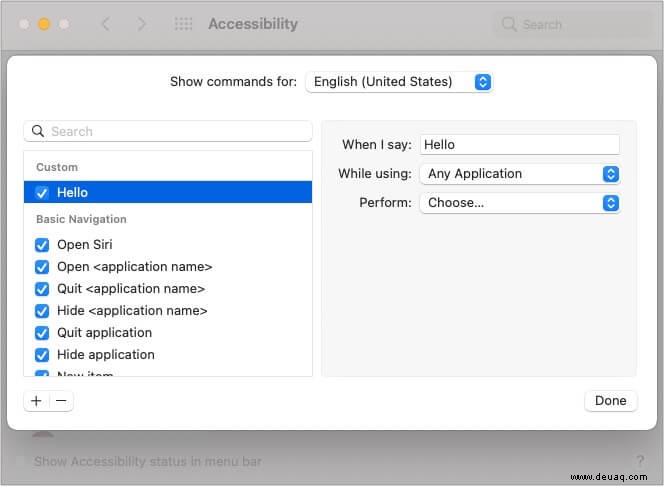This screenshot has width=664, height=486.
Task: Click the plus button to add command
Action: click(x=36, y=401)
